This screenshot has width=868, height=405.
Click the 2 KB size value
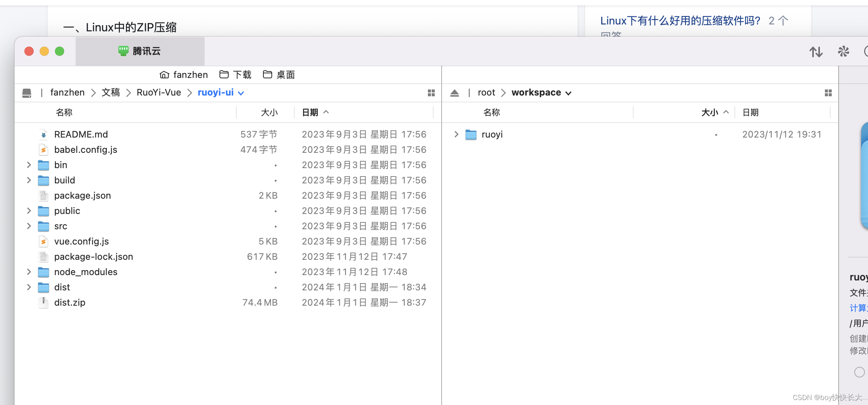coord(268,196)
